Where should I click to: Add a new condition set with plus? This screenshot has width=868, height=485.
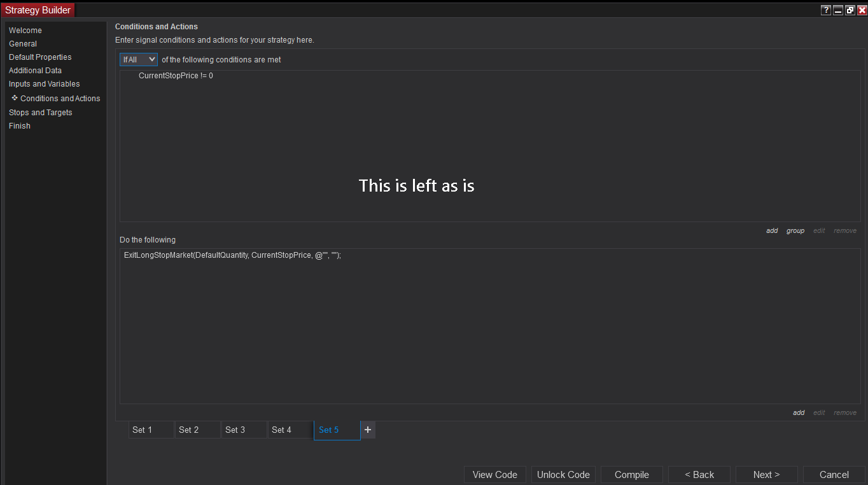(x=368, y=430)
